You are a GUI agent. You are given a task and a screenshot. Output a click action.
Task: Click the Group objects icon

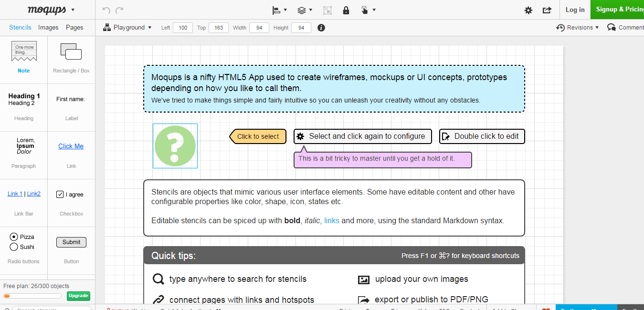point(327,10)
